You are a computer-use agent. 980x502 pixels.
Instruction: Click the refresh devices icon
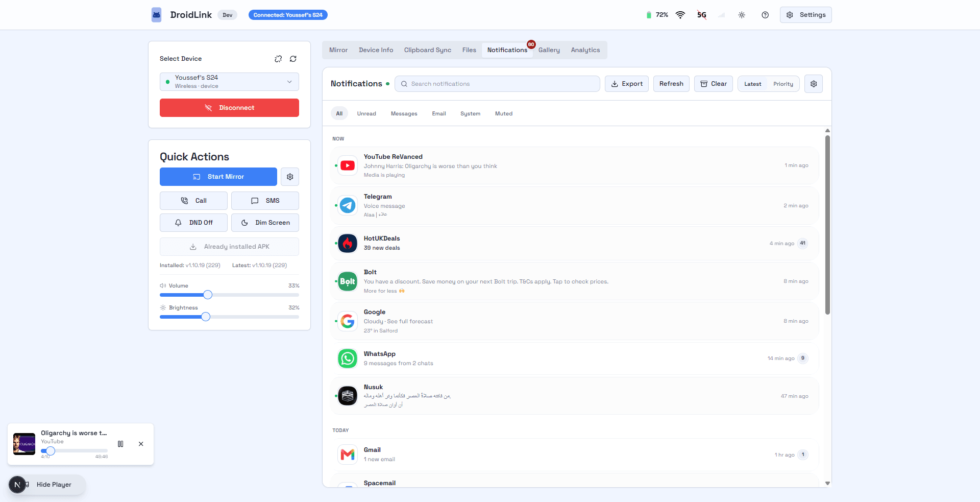pos(293,59)
